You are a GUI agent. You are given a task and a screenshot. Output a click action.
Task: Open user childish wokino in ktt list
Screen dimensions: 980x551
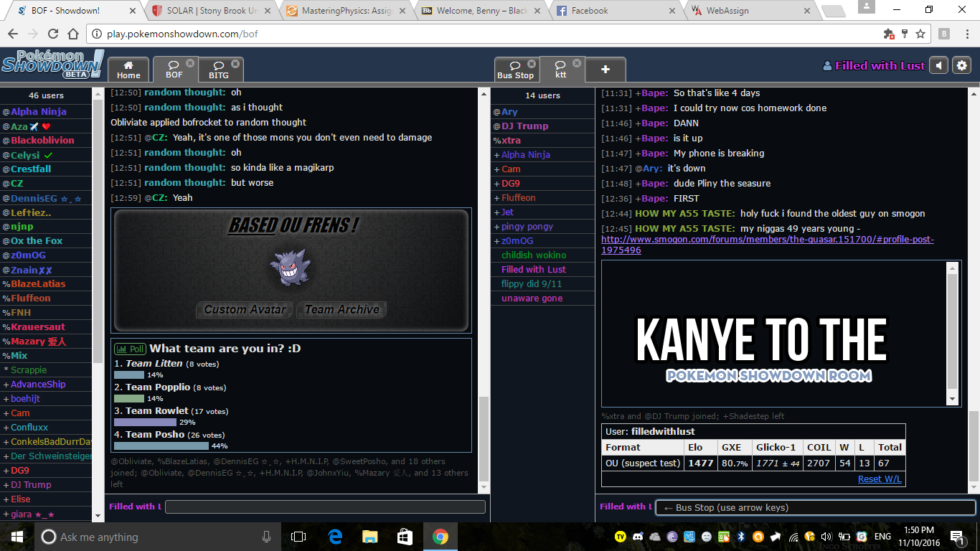coord(542,255)
